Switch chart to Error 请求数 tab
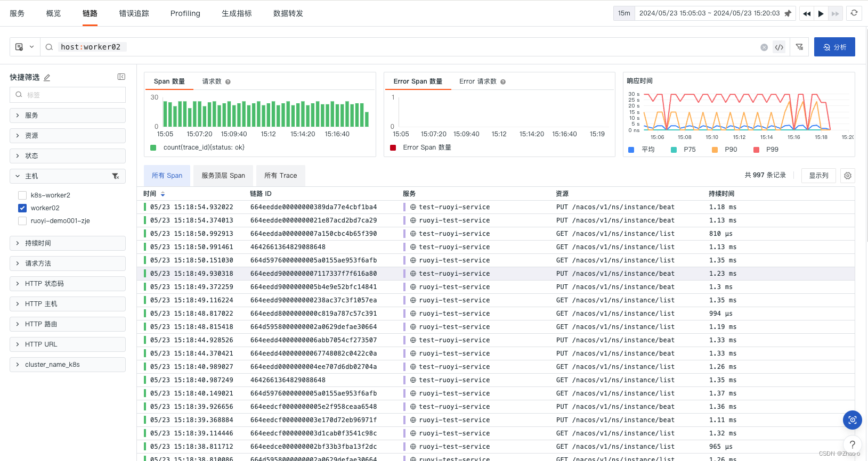Image resolution: width=868 pixels, height=461 pixels. point(478,81)
